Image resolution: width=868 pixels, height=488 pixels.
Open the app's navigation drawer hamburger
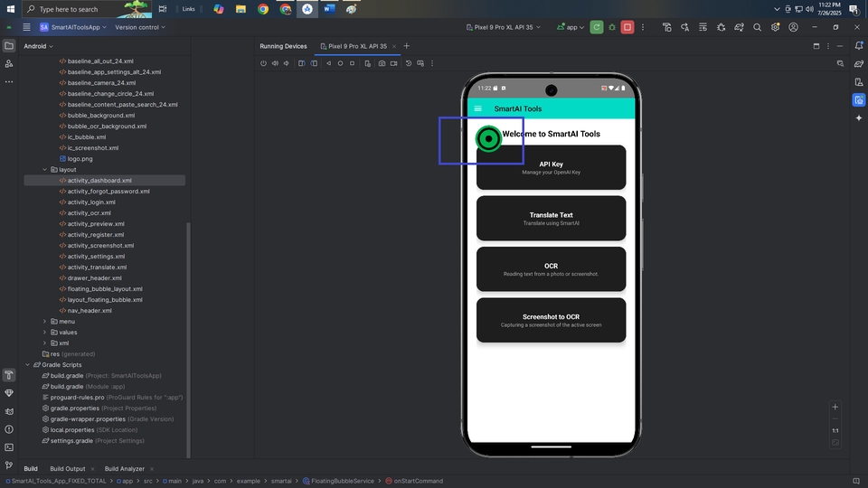coord(478,108)
